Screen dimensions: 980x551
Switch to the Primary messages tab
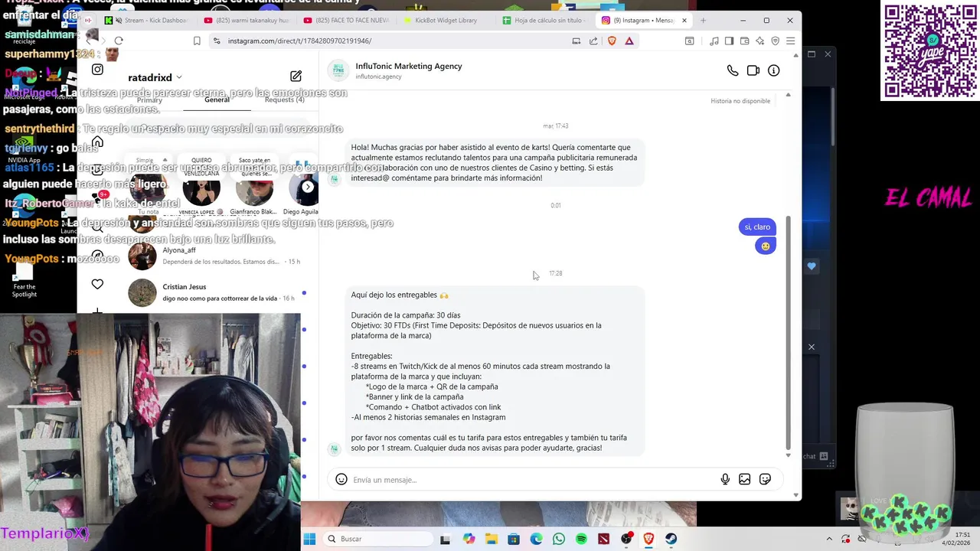pos(149,100)
